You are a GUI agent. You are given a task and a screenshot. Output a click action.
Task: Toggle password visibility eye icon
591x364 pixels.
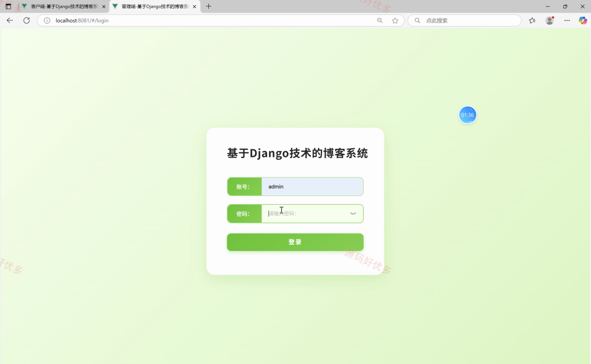tap(353, 213)
